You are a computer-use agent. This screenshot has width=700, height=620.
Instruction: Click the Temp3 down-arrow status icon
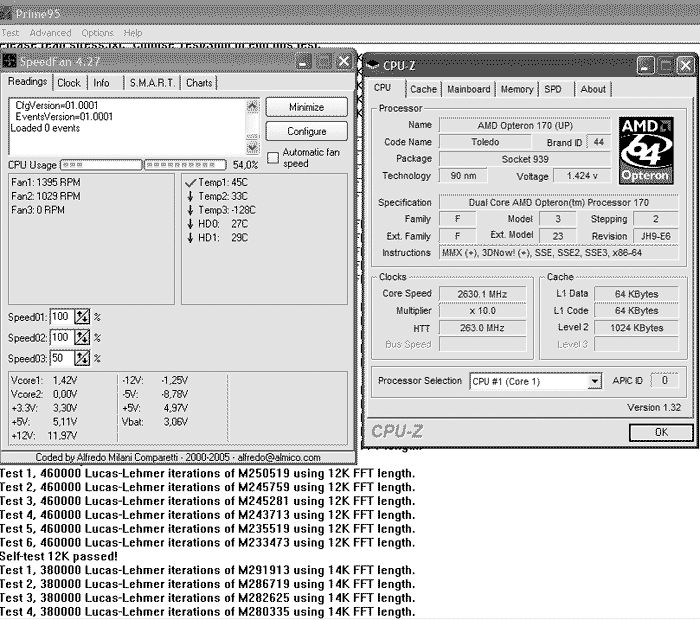(x=190, y=210)
